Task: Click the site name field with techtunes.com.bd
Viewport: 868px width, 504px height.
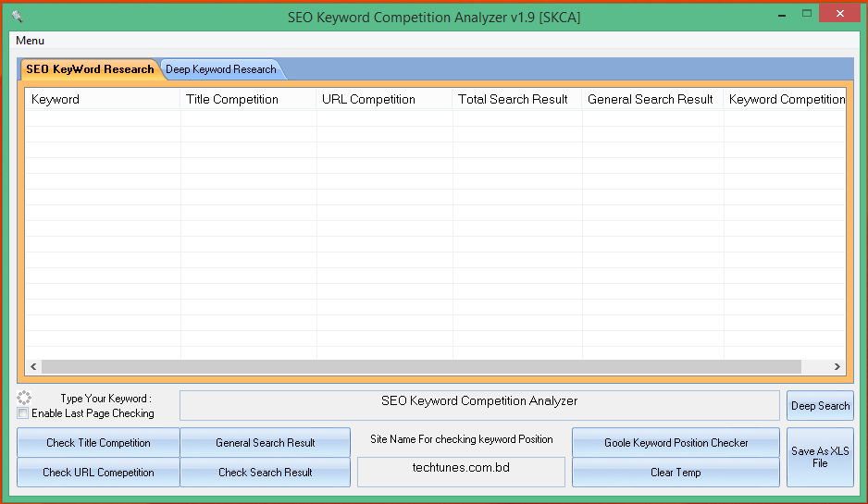Action: click(461, 472)
